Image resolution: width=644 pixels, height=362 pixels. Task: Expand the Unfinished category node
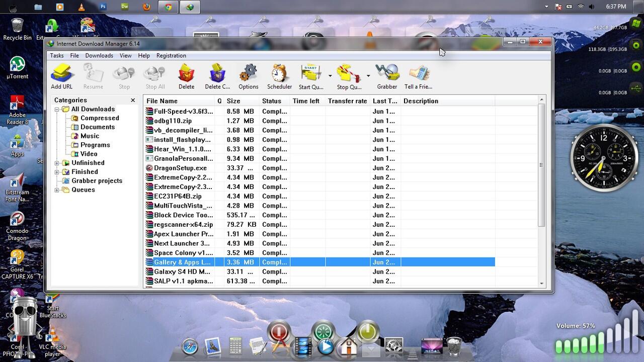pos(57,163)
